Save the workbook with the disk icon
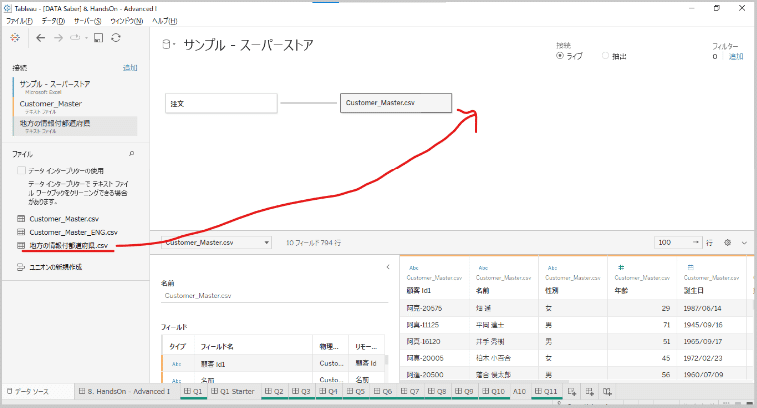The image size is (757, 408). tap(98, 38)
